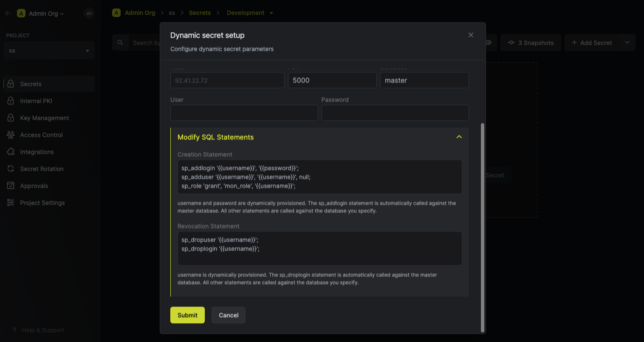Open Secret Rotation in sidebar
Screen dimensions: 644x342
49,169
